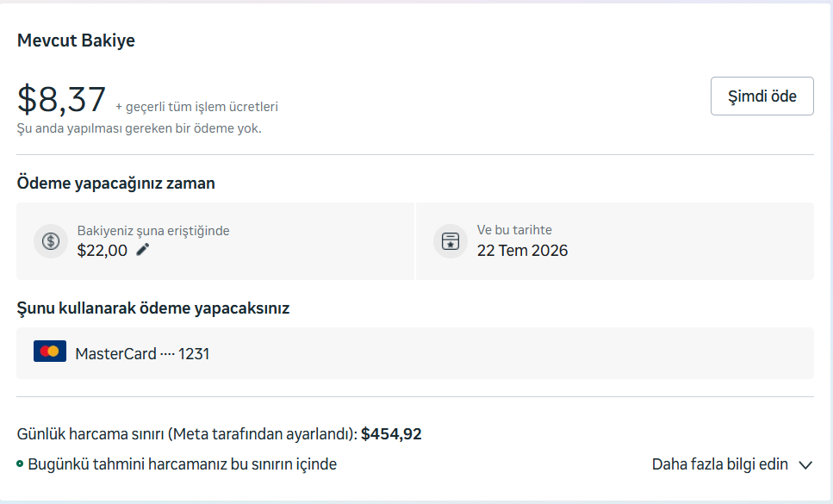Click the Şunu kullanarak ödeme yapacaksınız heading
833x504 pixels.
click(153, 308)
